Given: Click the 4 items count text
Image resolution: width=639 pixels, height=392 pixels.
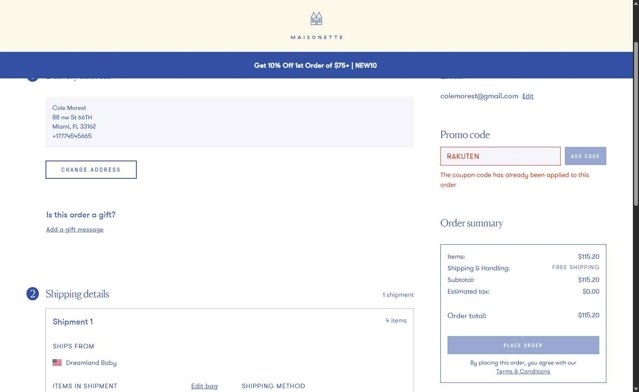Looking at the screenshot, I should click(x=396, y=321).
